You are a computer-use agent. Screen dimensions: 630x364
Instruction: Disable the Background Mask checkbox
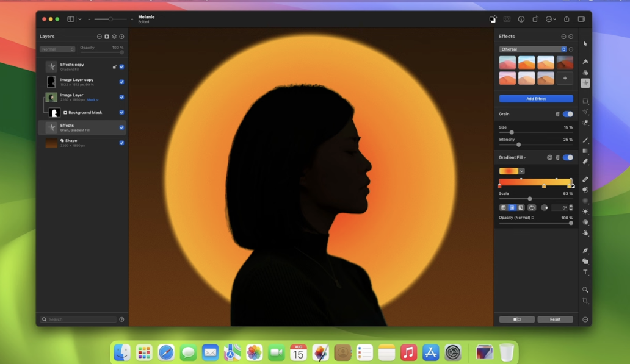[x=121, y=112]
